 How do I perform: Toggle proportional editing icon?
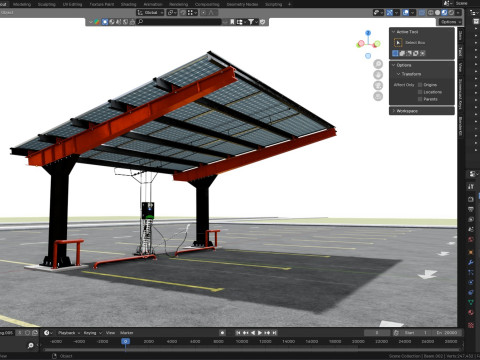[x=204, y=13]
